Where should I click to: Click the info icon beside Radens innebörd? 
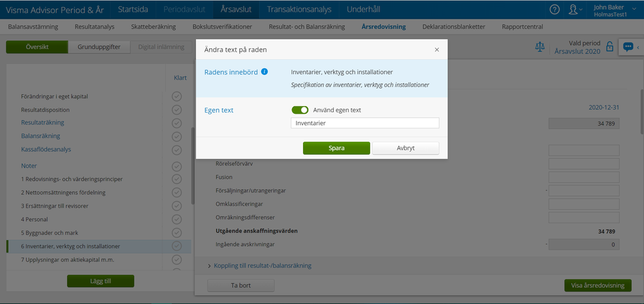click(x=264, y=72)
